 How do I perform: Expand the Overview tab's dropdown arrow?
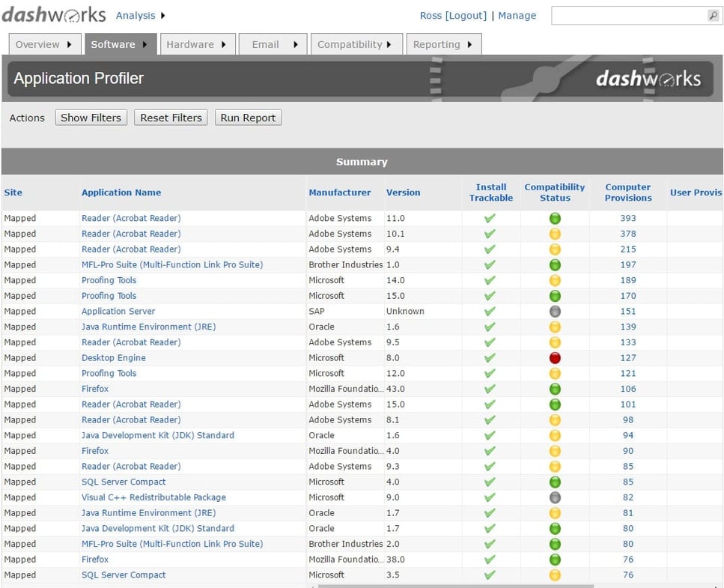coord(70,44)
